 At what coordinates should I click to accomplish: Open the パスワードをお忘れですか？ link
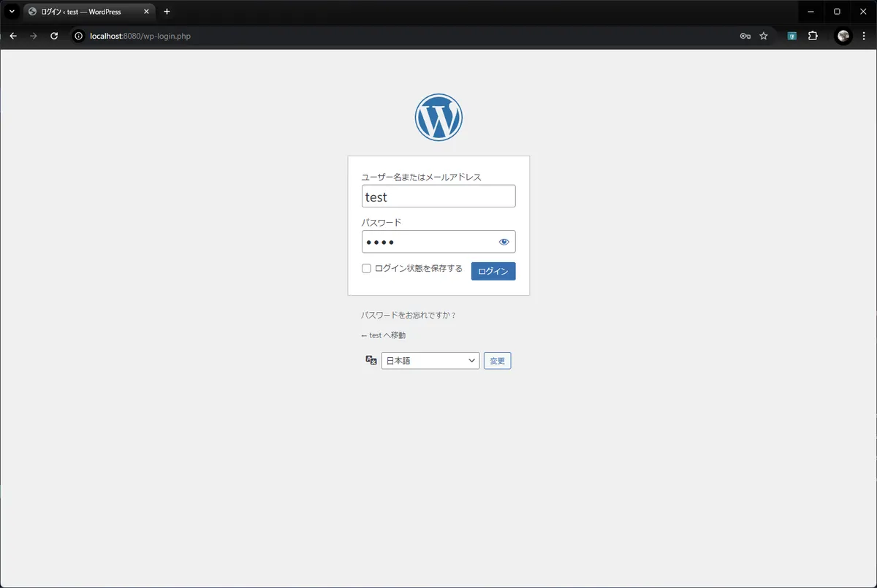[409, 316]
